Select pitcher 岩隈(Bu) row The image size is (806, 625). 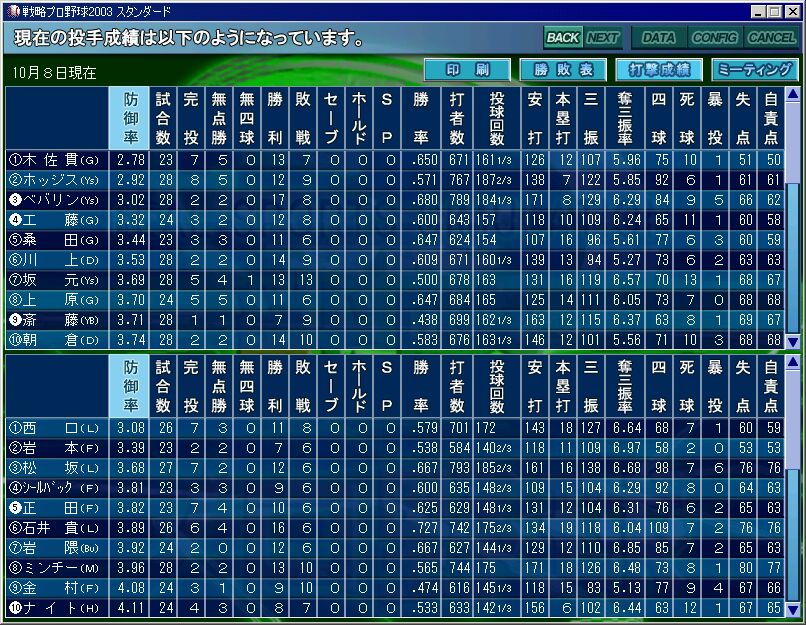click(x=395, y=548)
